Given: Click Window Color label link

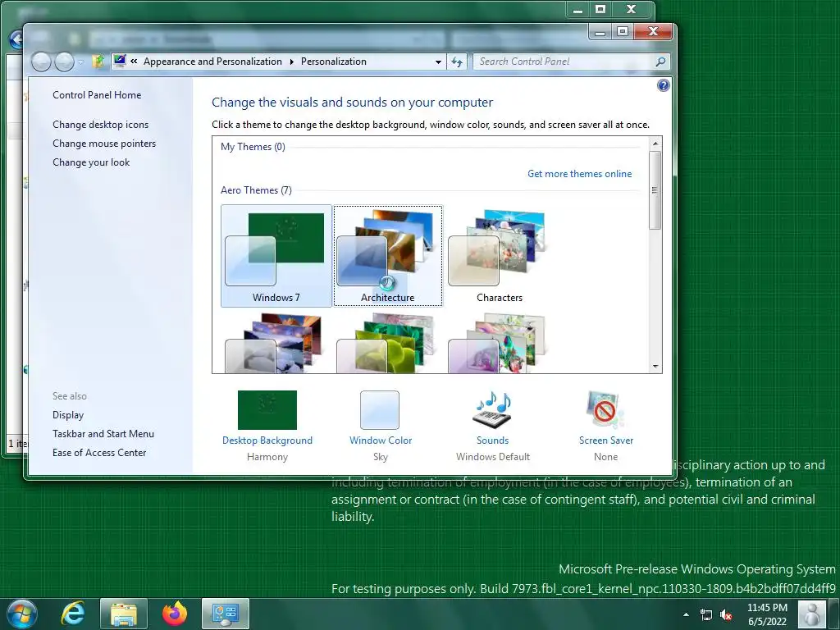Looking at the screenshot, I should click(381, 441).
